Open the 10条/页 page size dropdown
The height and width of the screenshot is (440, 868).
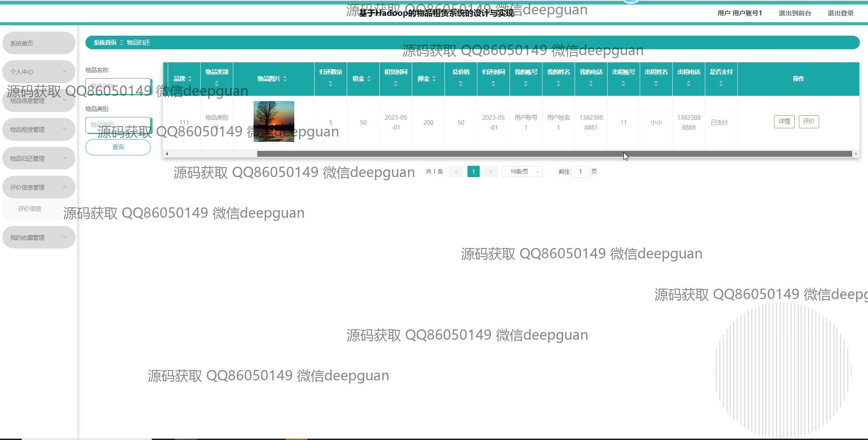click(523, 172)
